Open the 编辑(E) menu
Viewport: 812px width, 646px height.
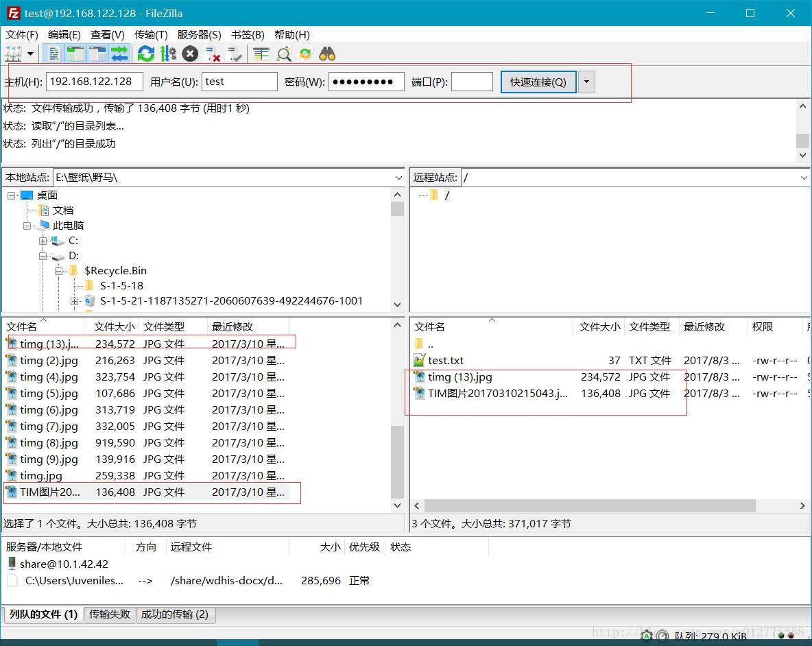[64, 35]
